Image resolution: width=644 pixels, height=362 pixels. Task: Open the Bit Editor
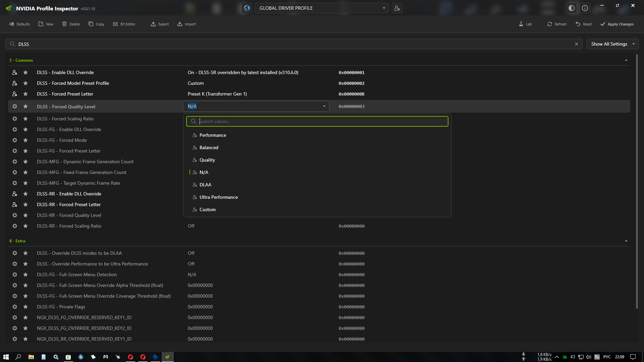coord(124,24)
